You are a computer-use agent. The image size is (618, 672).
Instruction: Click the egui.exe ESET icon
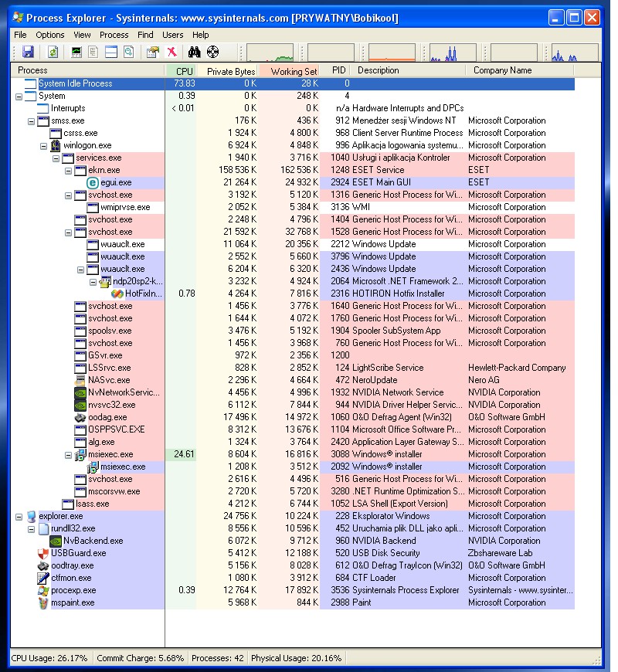click(x=93, y=183)
